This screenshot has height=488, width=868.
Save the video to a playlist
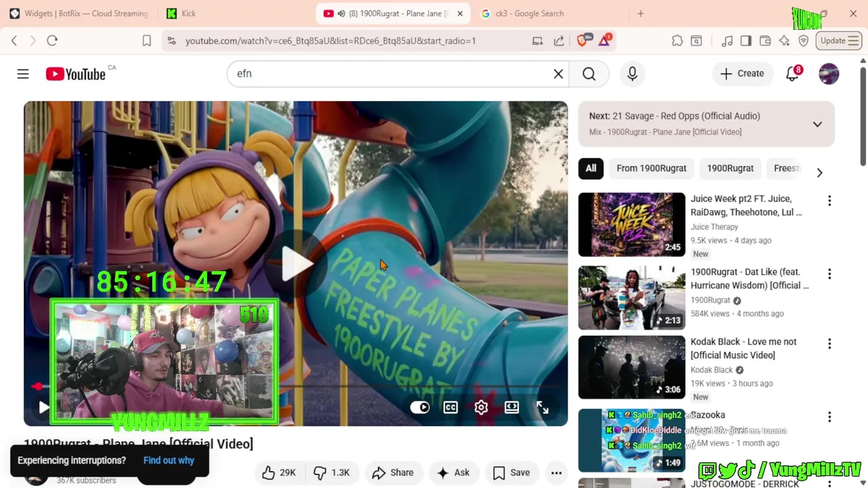(511, 472)
